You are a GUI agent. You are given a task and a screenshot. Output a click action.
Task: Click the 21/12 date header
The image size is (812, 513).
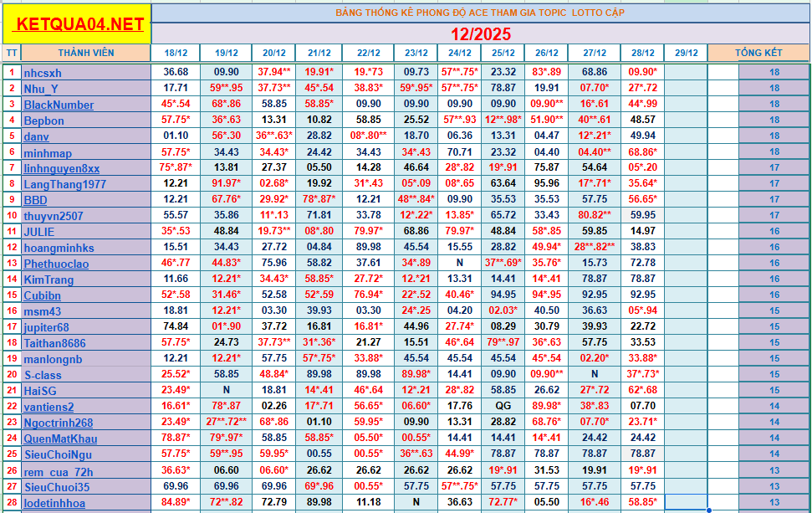point(319,53)
